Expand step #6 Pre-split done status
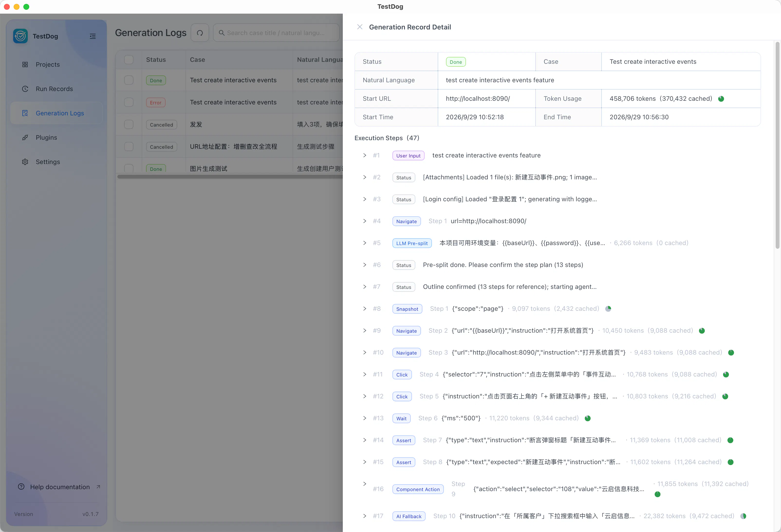 coord(365,265)
